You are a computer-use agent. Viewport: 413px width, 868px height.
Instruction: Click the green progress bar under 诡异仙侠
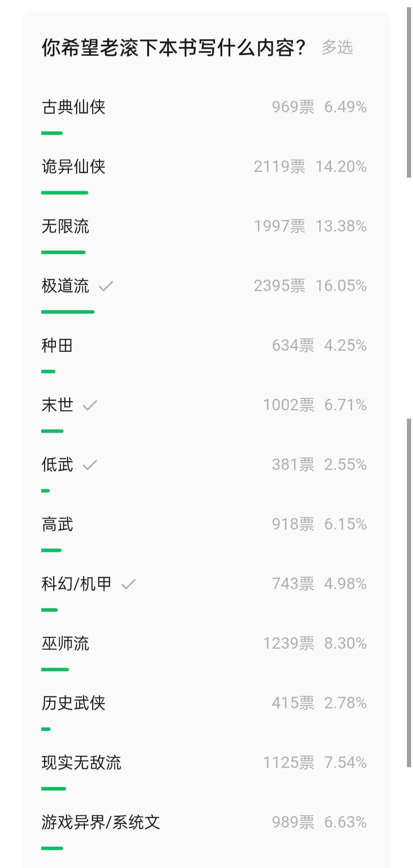65,193
